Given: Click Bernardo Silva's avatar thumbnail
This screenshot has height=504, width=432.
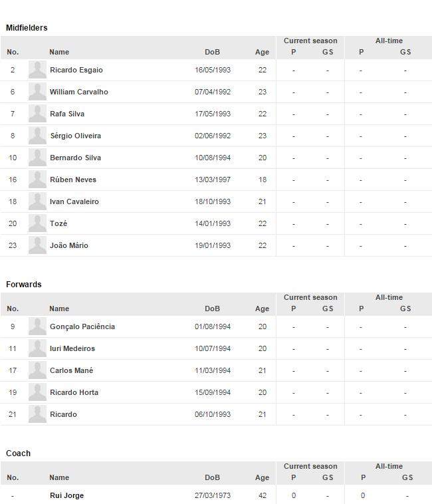Looking at the screenshot, I should pyautogui.click(x=37, y=158).
